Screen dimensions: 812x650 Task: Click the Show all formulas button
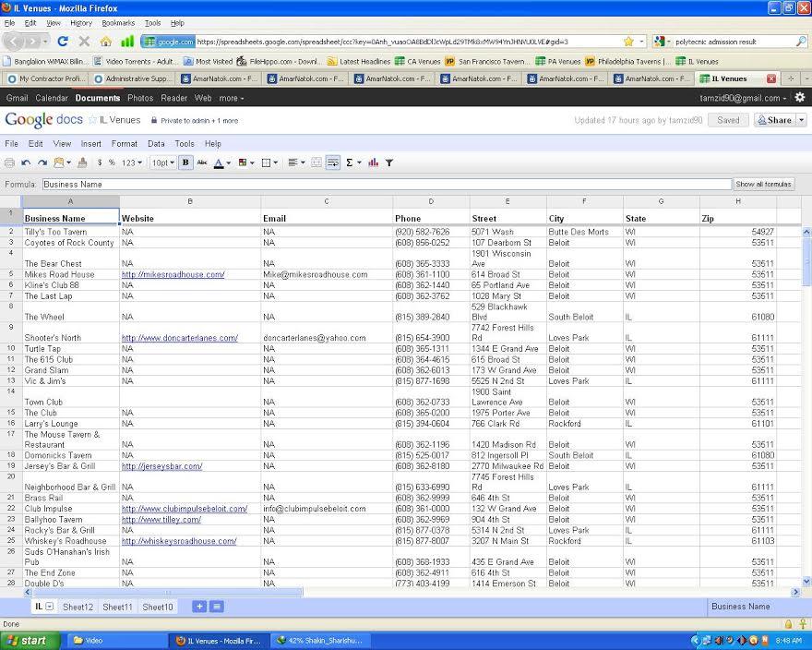[x=763, y=184]
